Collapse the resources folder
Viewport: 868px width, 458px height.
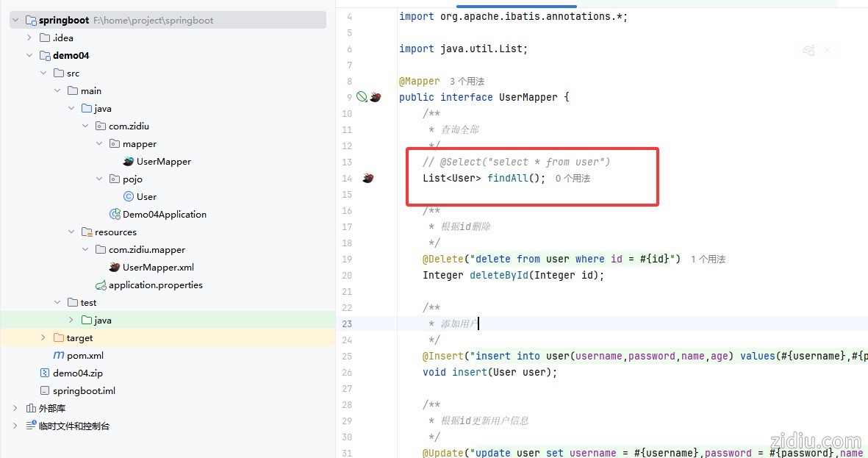click(71, 232)
